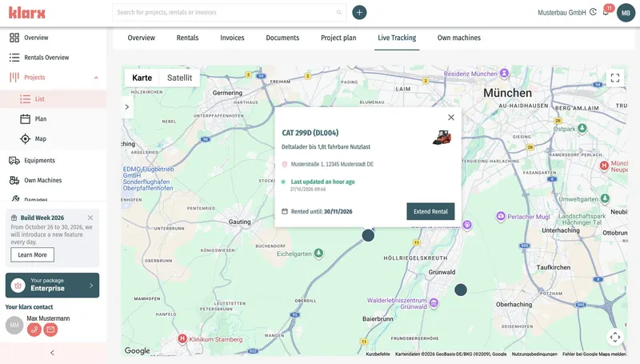The height and width of the screenshot is (364, 640).
Task: Click the Umweltgarten marker
Action: coord(605,198)
